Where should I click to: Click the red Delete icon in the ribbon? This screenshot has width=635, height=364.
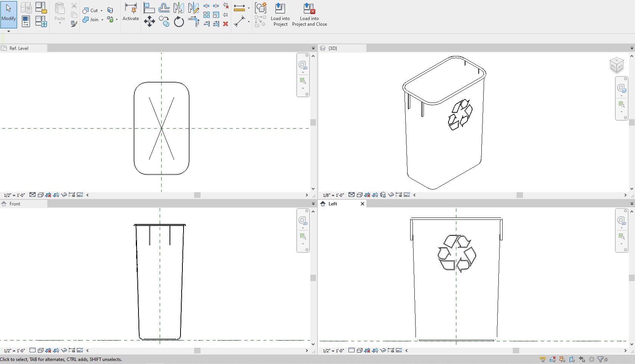226,24
